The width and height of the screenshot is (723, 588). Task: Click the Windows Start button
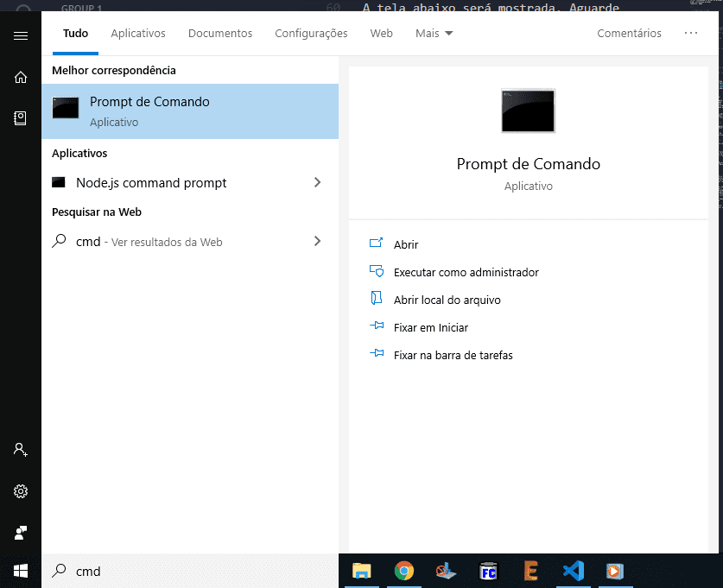point(20,572)
